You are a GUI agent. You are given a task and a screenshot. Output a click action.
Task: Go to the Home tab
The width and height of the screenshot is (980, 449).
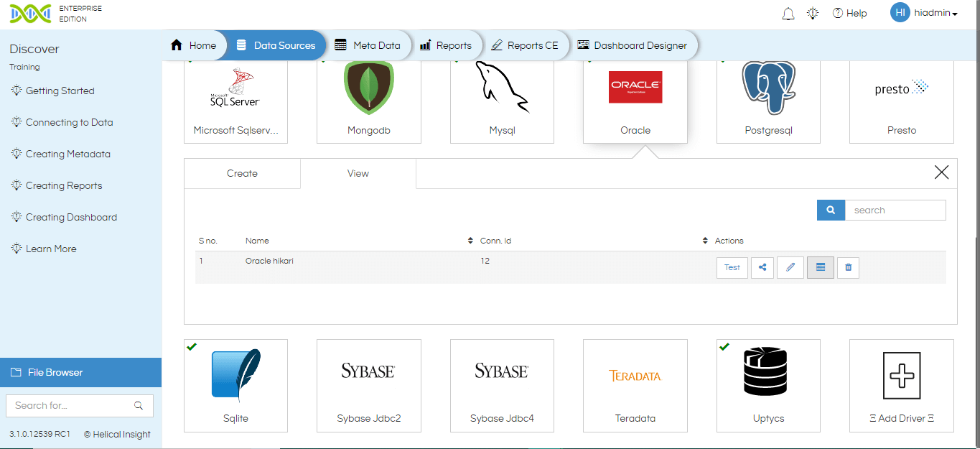click(x=194, y=45)
